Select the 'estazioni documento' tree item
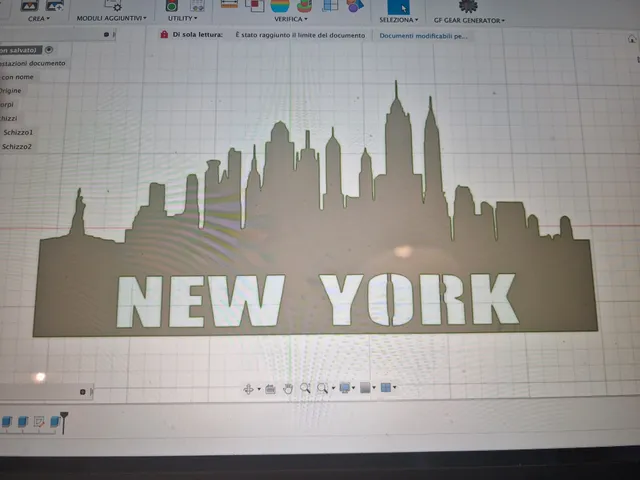This screenshot has width=640, height=480. (33, 63)
